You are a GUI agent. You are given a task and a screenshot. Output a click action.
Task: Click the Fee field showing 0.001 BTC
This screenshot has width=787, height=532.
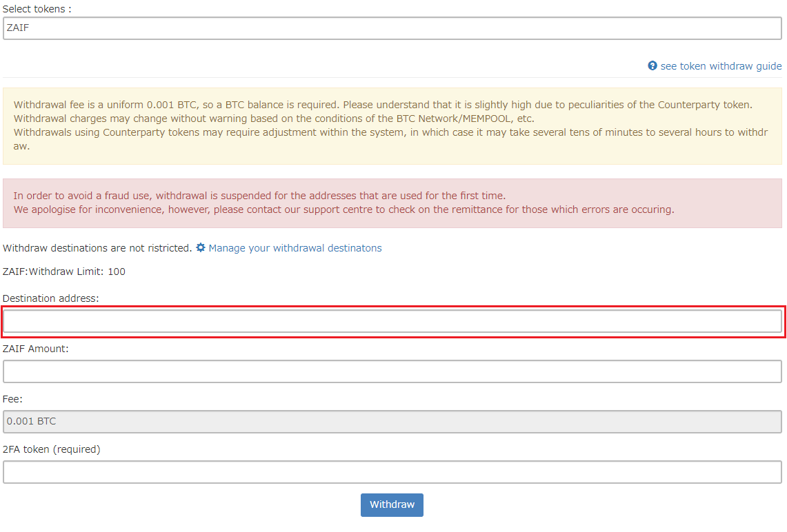point(392,422)
